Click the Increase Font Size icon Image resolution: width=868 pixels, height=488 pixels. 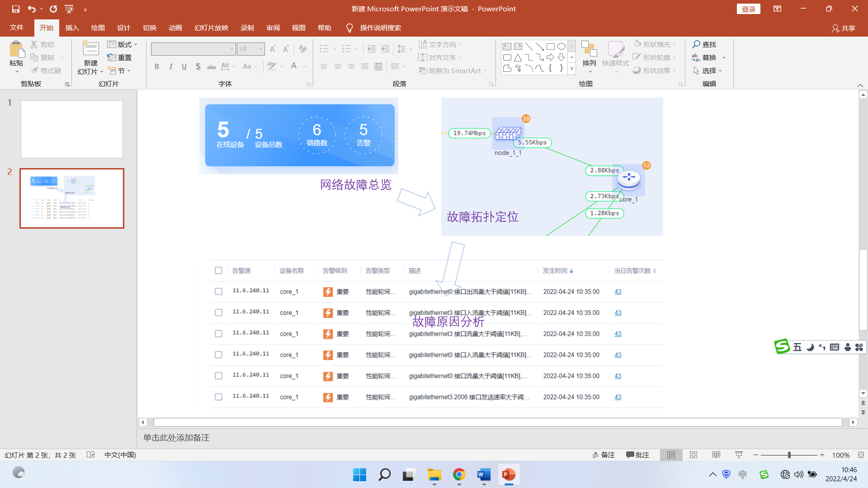pyautogui.click(x=273, y=49)
